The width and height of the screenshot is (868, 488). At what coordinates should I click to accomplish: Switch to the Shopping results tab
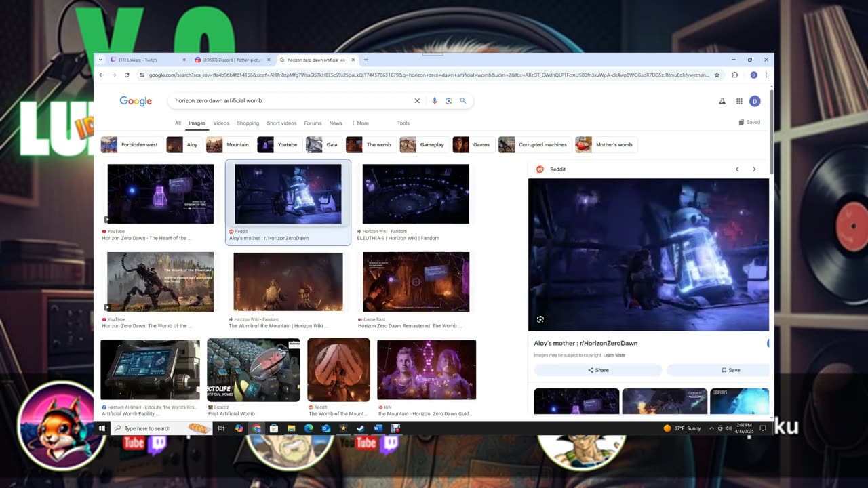248,123
